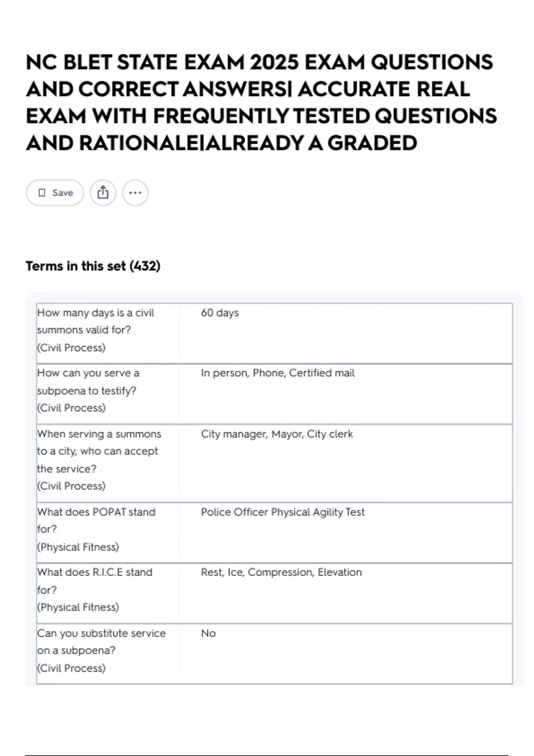
Task: Click the 'No' answer in the last row
Action: tap(208, 633)
